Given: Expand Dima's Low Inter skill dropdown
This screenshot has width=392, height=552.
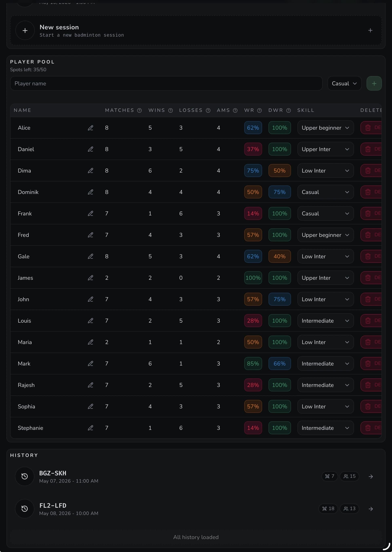Looking at the screenshot, I should pyautogui.click(x=325, y=171).
